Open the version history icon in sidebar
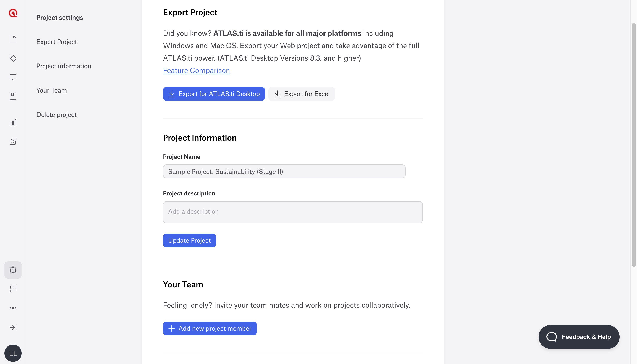The height and width of the screenshot is (364, 637). click(x=13, y=289)
